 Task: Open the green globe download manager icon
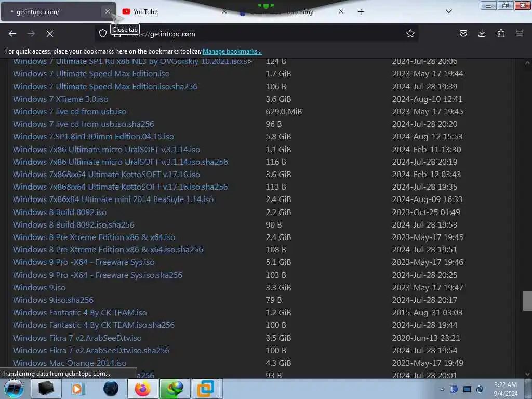175,389
